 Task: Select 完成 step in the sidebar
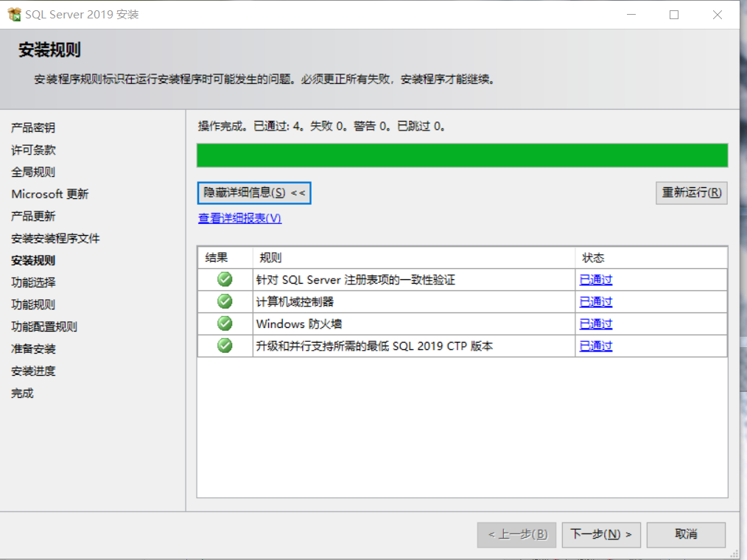tap(22, 393)
